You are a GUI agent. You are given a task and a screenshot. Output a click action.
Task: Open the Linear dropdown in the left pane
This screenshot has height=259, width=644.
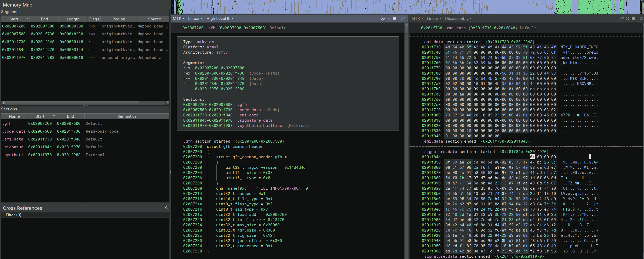tap(195, 19)
